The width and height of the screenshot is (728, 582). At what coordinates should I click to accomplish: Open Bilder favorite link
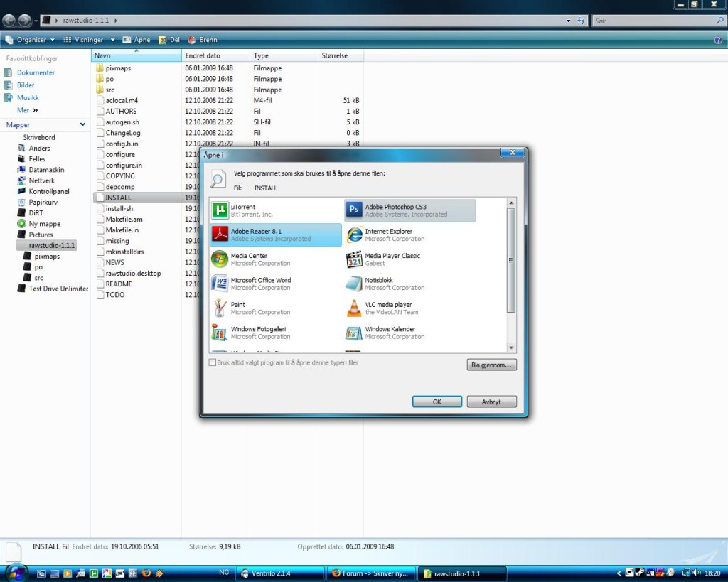[26, 85]
